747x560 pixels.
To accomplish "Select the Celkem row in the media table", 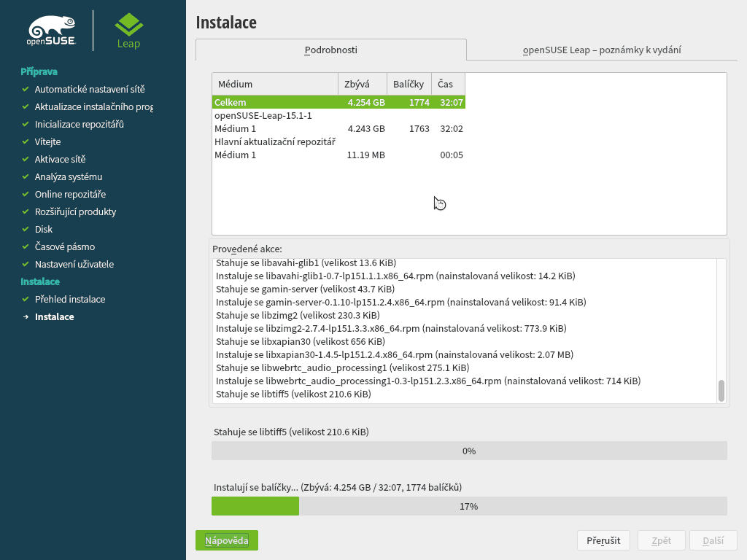I will coord(292,102).
